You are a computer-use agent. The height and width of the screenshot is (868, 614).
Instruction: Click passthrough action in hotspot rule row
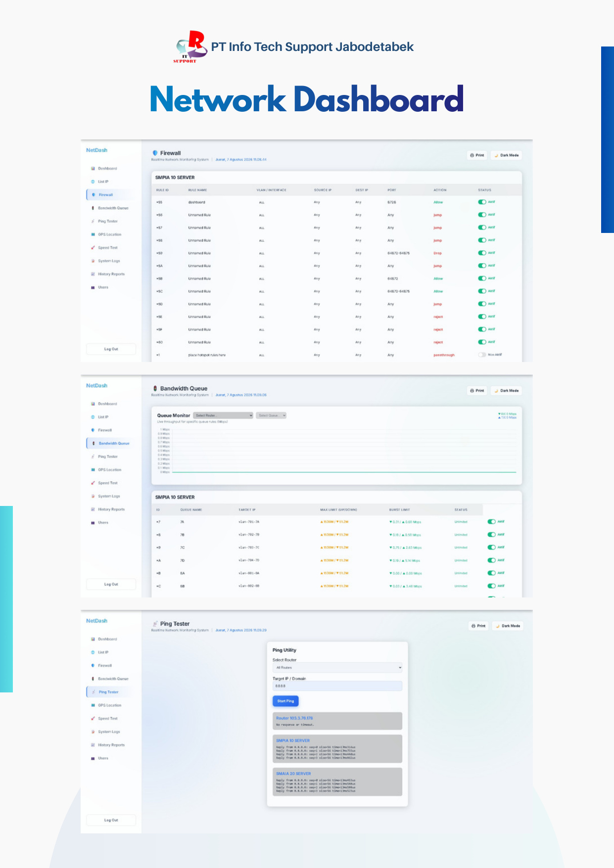pos(444,355)
